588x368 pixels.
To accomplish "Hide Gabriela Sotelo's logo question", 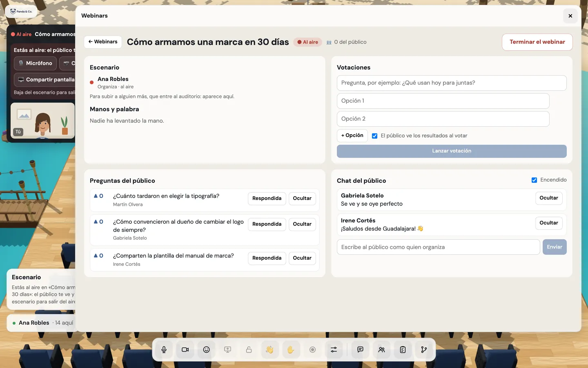I will pyautogui.click(x=302, y=224).
